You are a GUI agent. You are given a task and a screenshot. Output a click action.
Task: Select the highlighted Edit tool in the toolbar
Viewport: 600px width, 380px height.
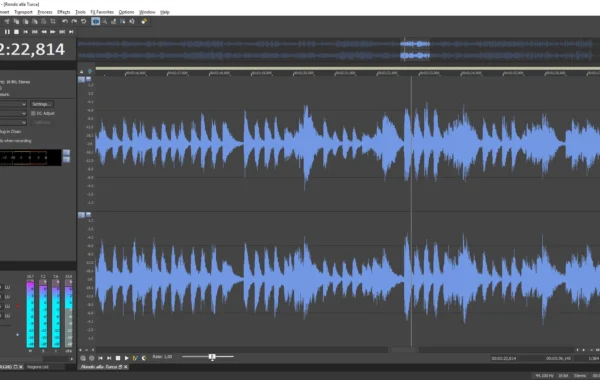(x=96, y=21)
